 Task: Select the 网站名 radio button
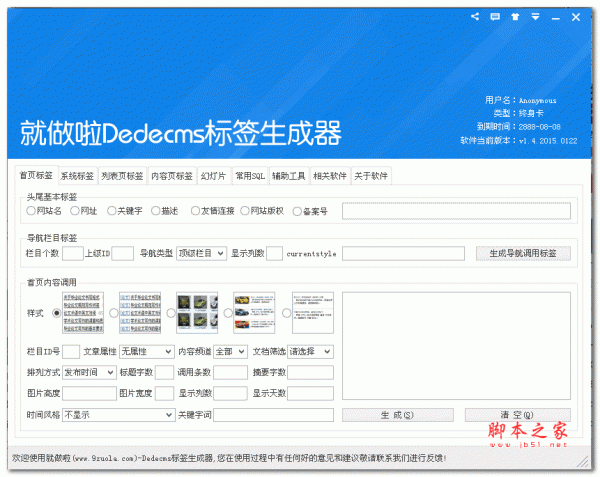31,211
